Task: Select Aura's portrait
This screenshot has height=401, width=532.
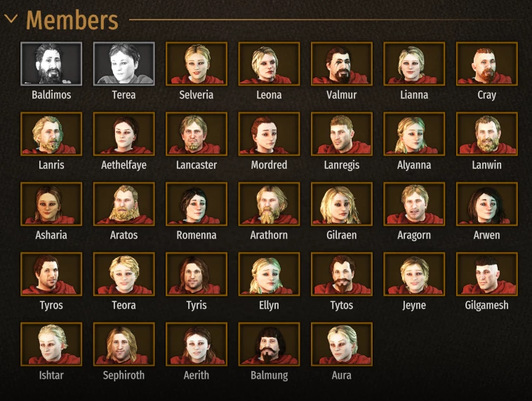Action: pos(342,344)
